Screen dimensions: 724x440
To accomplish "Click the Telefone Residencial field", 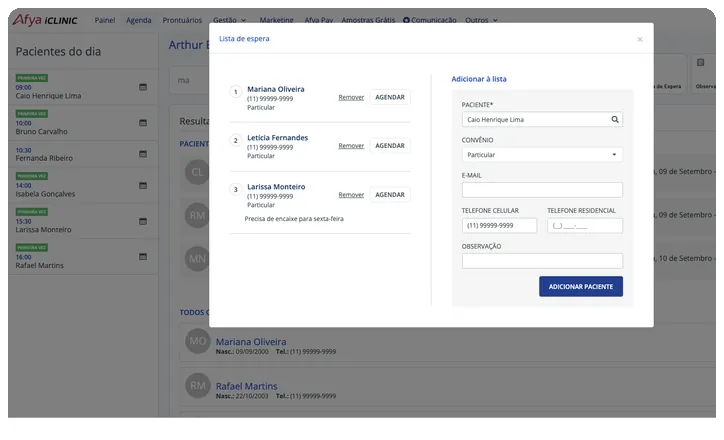I will (585, 226).
